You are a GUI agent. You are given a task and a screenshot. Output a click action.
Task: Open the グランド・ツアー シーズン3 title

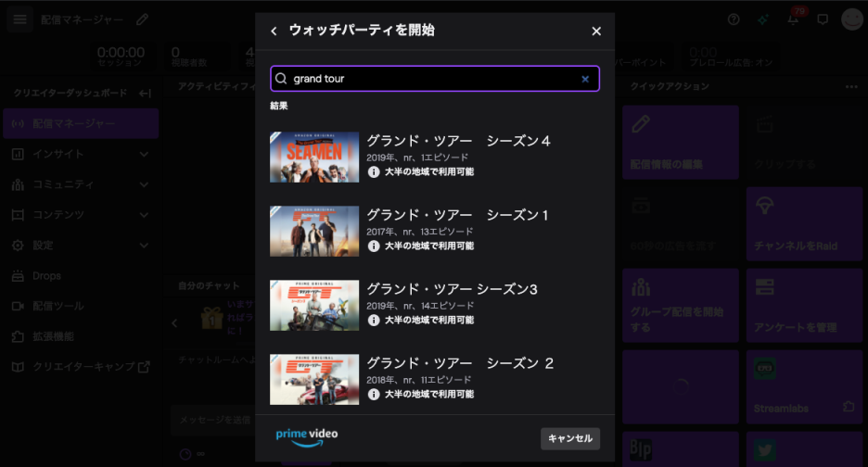pos(452,289)
